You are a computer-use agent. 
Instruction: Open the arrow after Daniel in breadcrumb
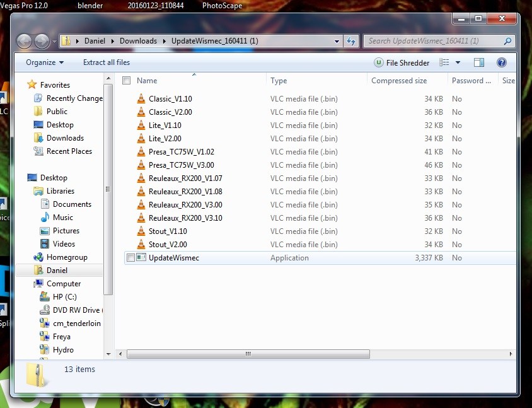[x=113, y=42]
